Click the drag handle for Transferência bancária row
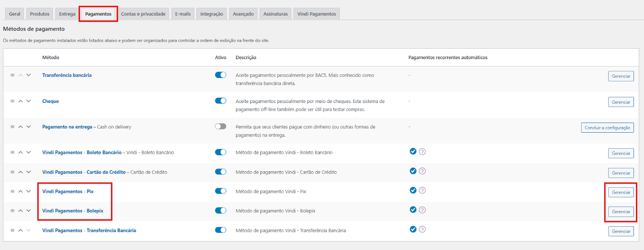Viewport: 644px width, 250px height. tap(12, 75)
